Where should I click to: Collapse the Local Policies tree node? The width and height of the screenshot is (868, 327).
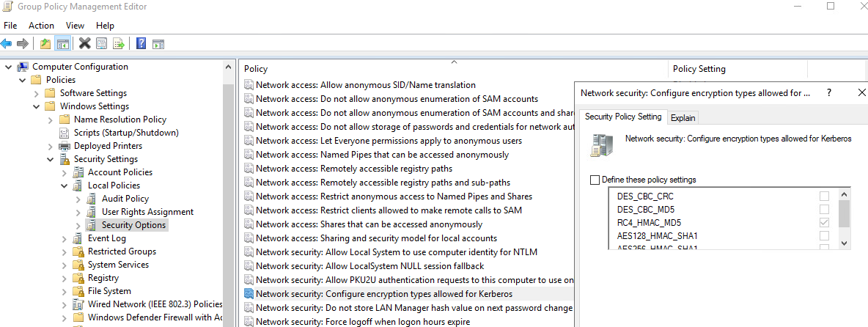[x=65, y=185]
